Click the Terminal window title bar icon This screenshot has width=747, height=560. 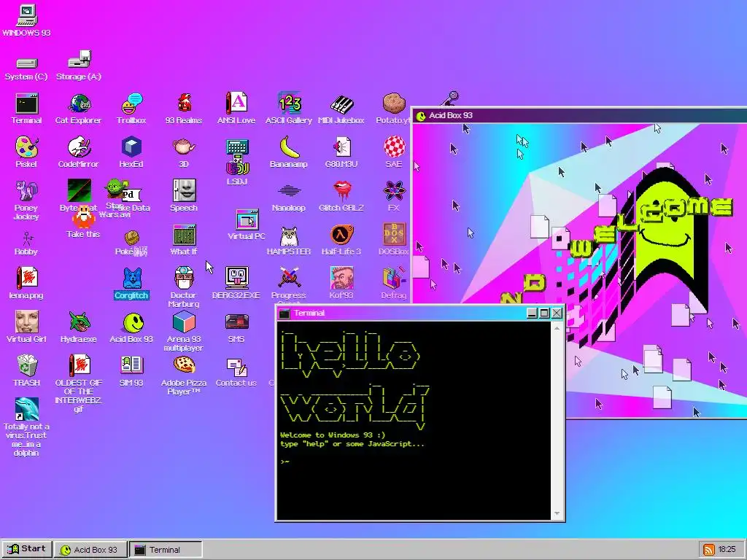click(x=285, y=313)
